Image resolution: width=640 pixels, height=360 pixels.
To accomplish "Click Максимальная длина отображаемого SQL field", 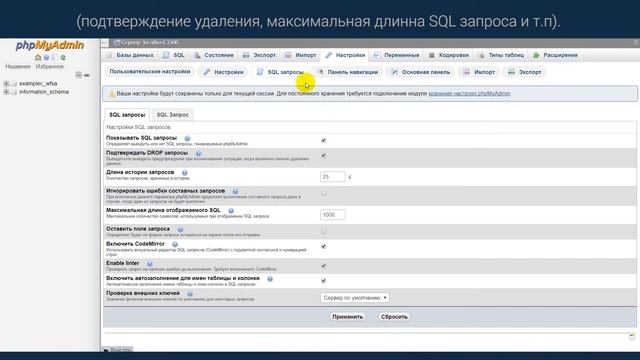I will click(333, 215).
